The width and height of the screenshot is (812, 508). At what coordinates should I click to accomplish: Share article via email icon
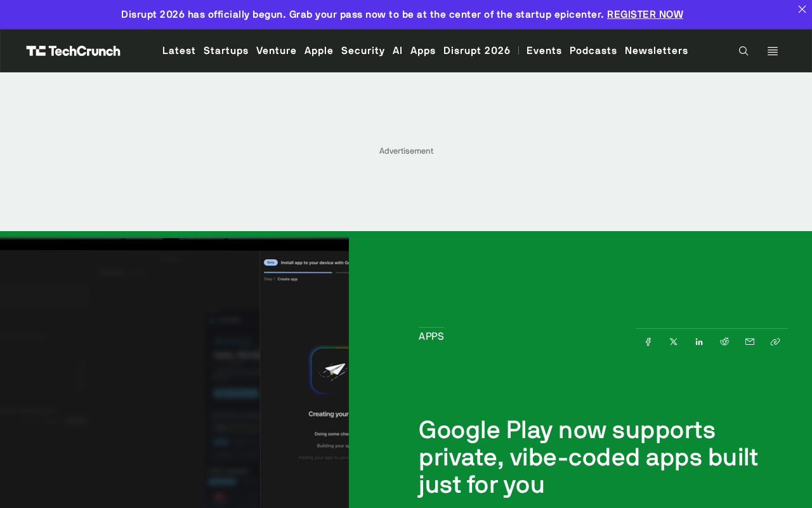click(x=750, y=342)
